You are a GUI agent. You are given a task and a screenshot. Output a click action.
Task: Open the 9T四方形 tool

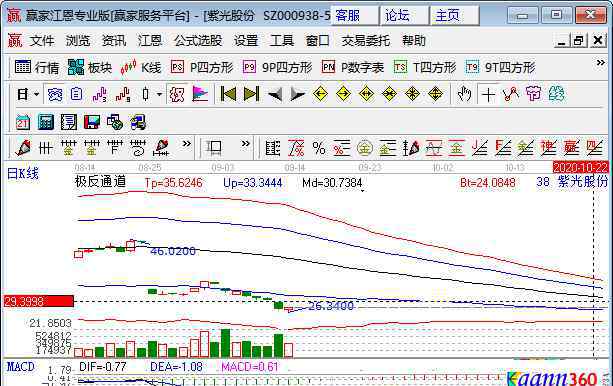click(500, 68)
